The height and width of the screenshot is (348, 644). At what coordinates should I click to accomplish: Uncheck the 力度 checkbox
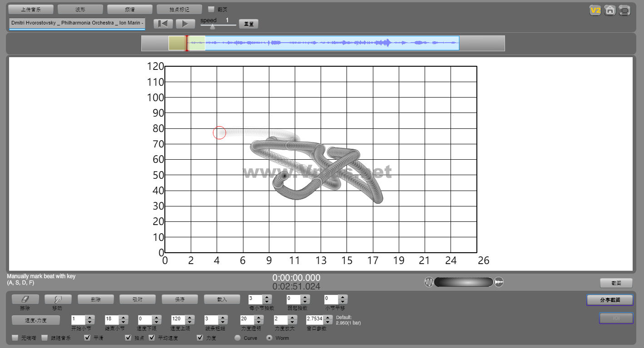pyautogui.click(x=200, y=338)
